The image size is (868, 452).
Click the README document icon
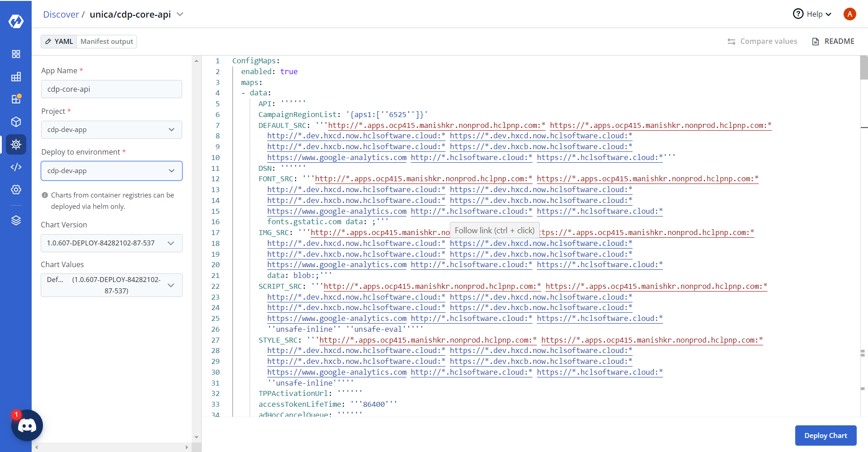click(816, 42)
